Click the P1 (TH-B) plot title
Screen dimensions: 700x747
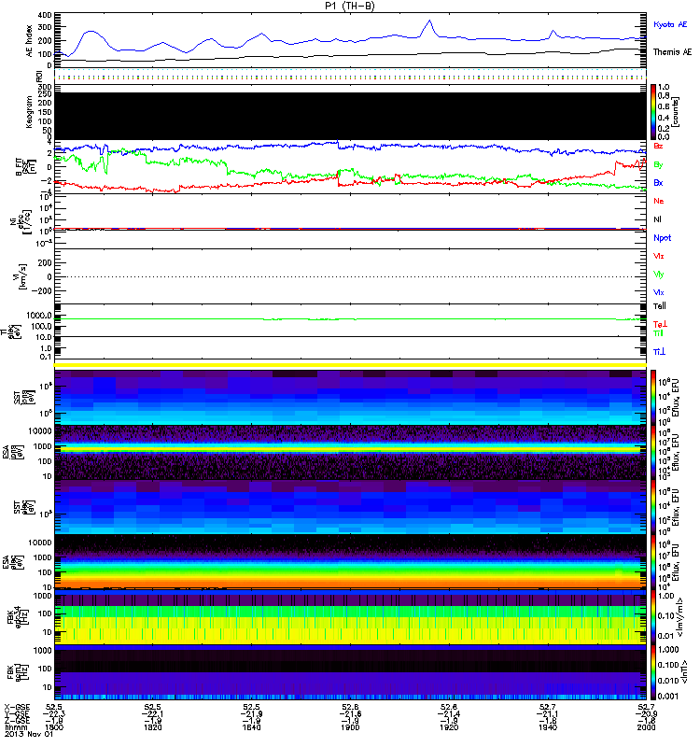click(350, 6)
